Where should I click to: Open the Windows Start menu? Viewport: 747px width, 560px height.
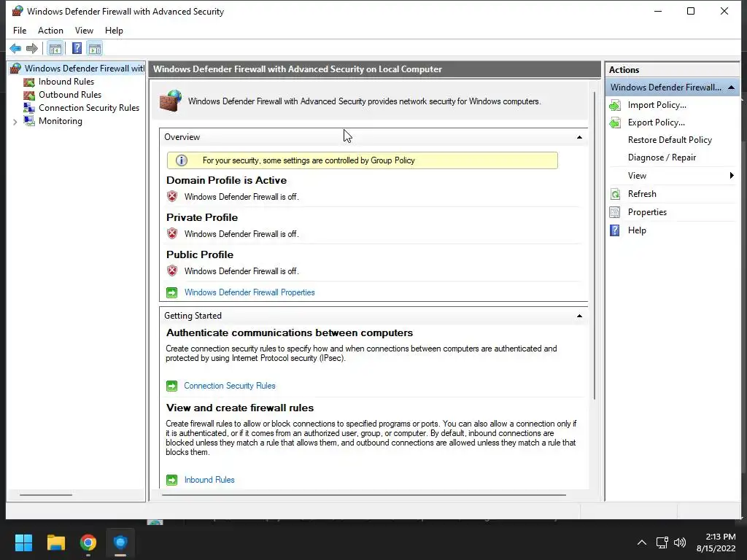coord(23,542)
